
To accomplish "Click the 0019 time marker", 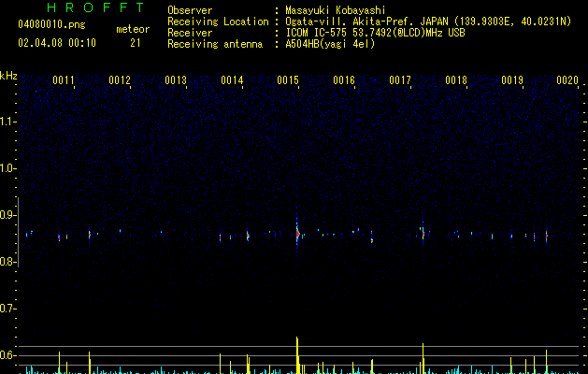I will [x=512, y=80].
